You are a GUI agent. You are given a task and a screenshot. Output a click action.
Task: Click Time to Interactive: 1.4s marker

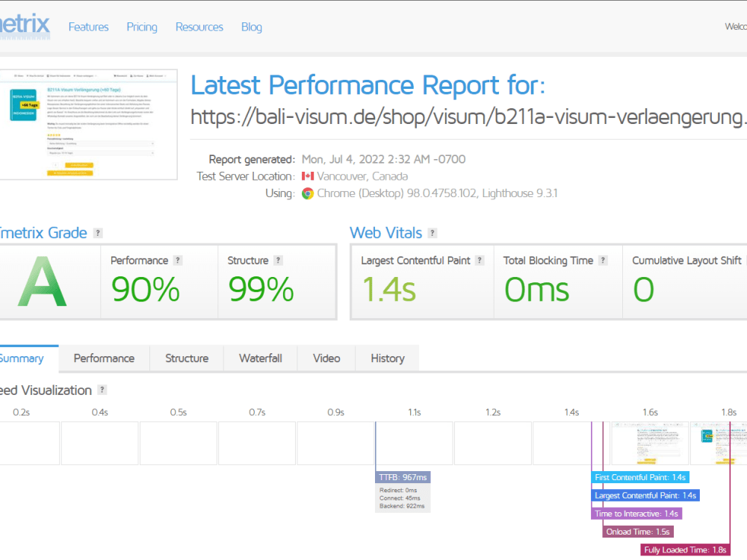(636, 514)
